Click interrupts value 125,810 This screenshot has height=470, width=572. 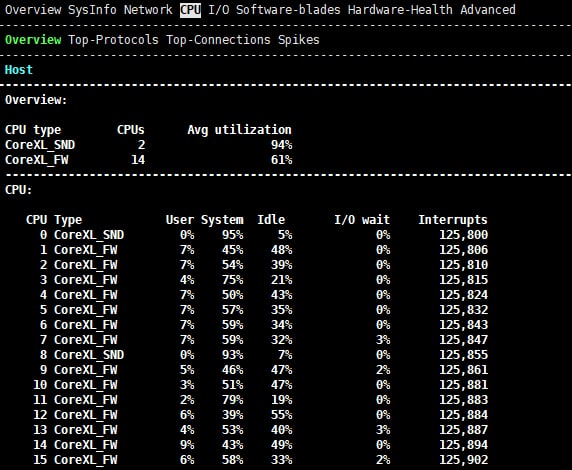[x=463, y=265]
